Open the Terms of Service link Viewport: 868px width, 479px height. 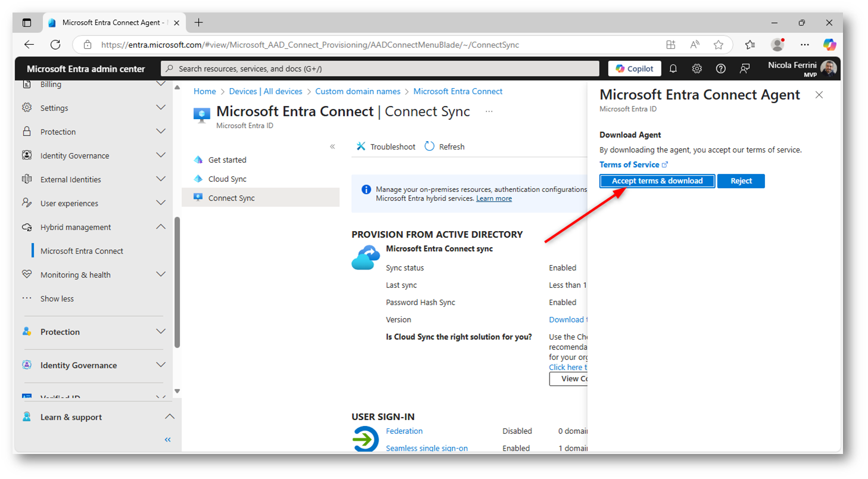(633, 164)
